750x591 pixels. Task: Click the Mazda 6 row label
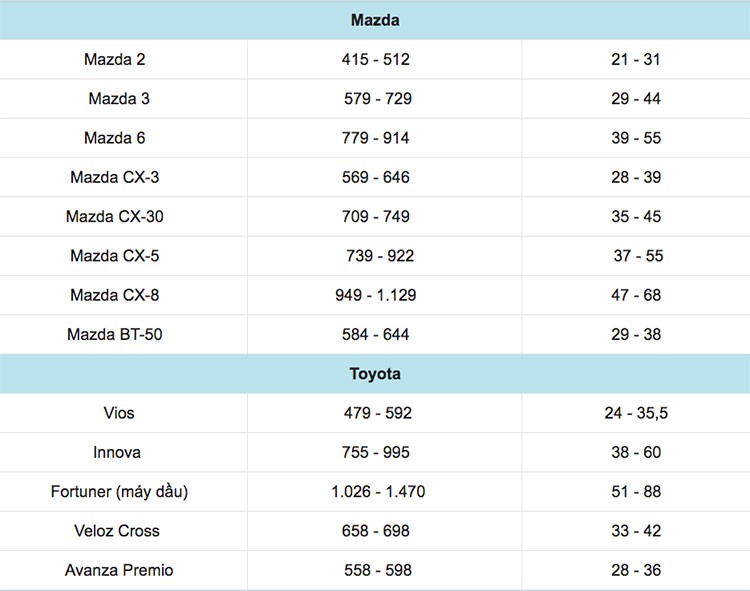click(x=115, y=138)
